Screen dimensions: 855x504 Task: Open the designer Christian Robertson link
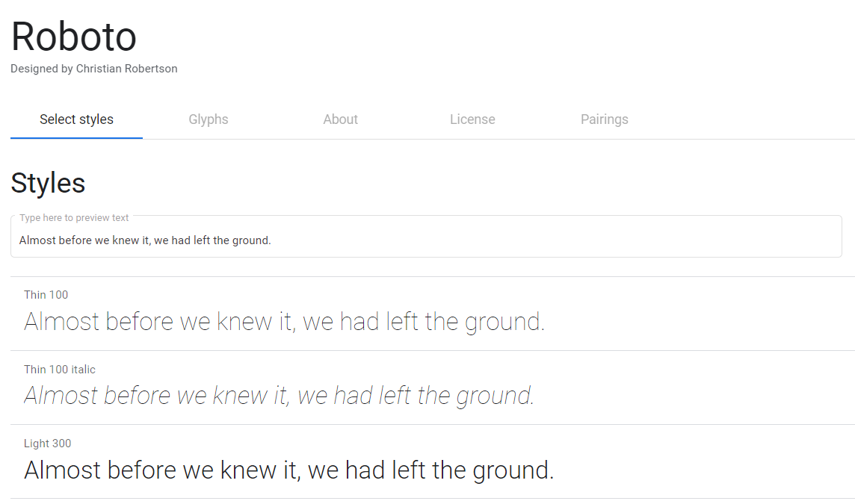126,69
